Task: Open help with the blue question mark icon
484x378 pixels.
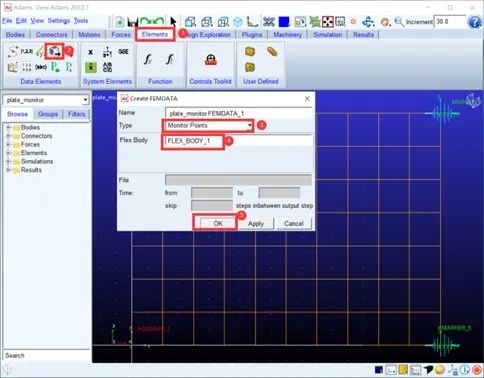Action: tap(474, 22)
